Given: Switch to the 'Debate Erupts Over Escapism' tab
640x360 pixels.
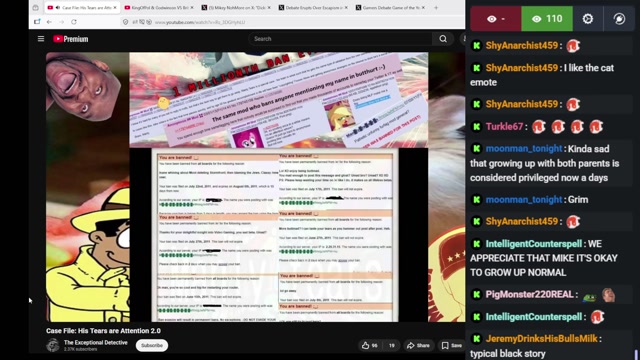Looking at the screenshot, I should click(x=313, y=7).
